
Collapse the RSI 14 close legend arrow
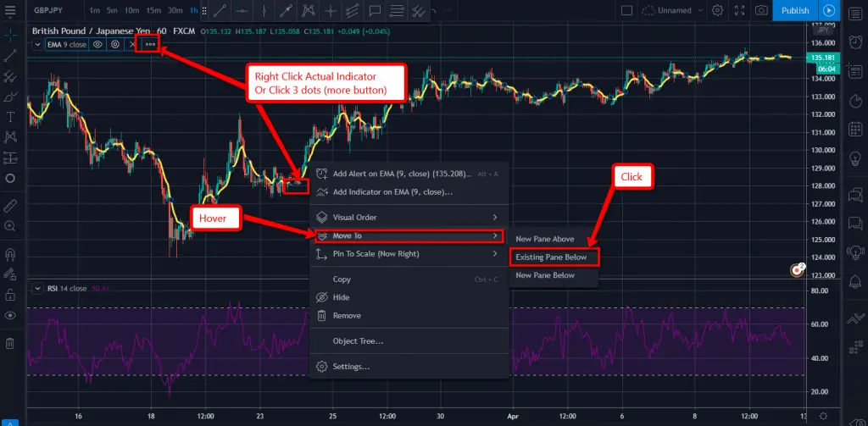click(37, 288)
